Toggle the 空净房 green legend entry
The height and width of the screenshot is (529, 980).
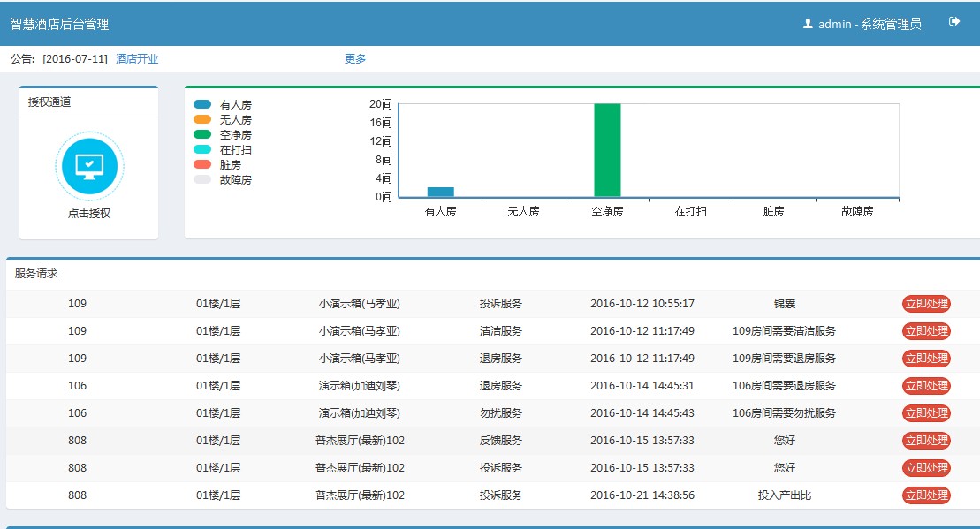(x=223, y=134)
